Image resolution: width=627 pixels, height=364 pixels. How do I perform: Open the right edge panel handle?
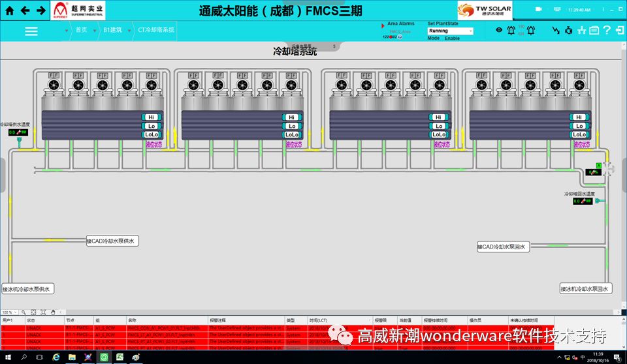pos(624,175)
